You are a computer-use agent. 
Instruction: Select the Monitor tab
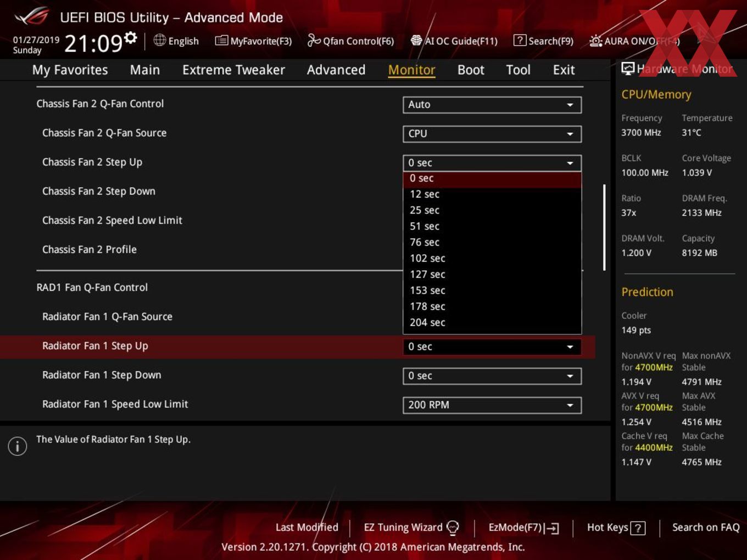coord(411,70)
